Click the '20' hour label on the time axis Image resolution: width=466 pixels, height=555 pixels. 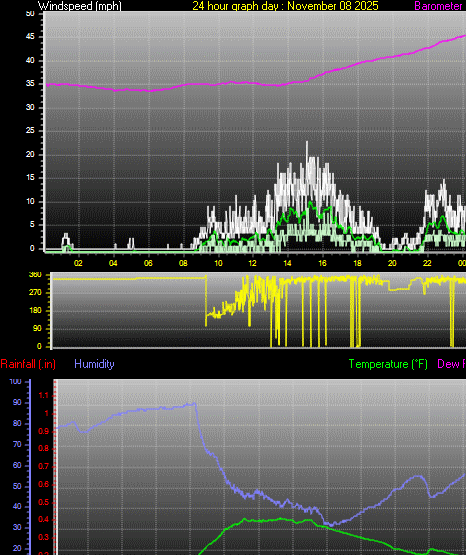pyautogui.click(x=392, y=263)
